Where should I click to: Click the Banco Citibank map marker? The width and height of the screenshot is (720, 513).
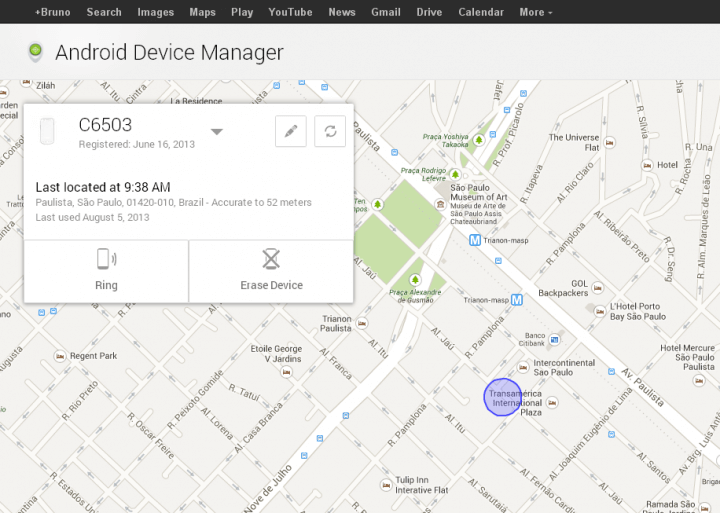tap(554, 340)
